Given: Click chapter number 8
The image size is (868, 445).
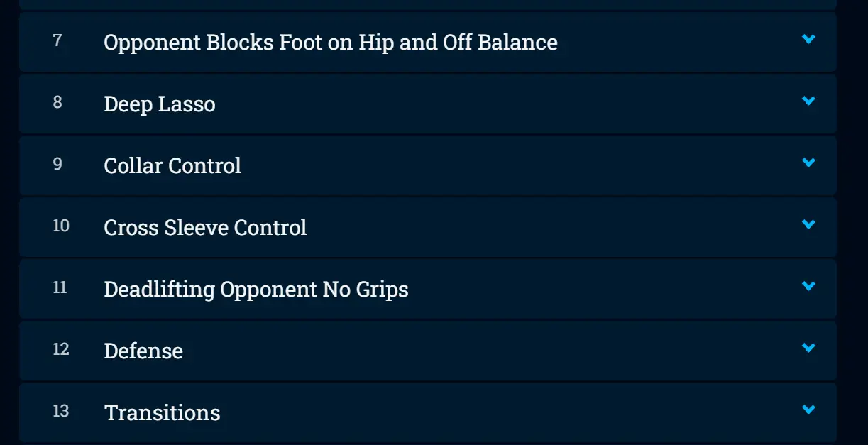Looking at the screenshot, I should click(x=57, y=102).
